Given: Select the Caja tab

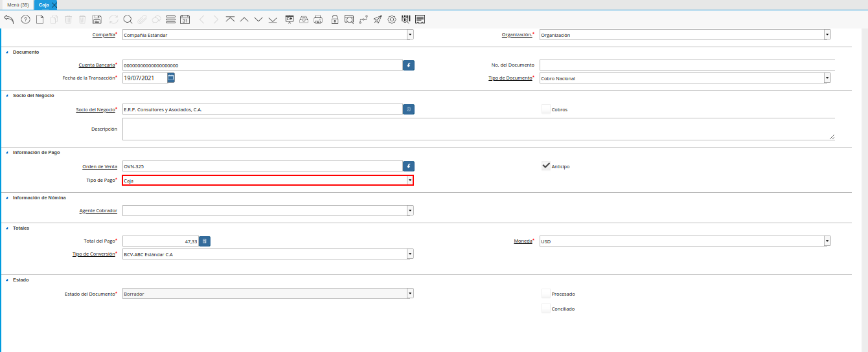Looking at the screenshot, I should (43, 5).
